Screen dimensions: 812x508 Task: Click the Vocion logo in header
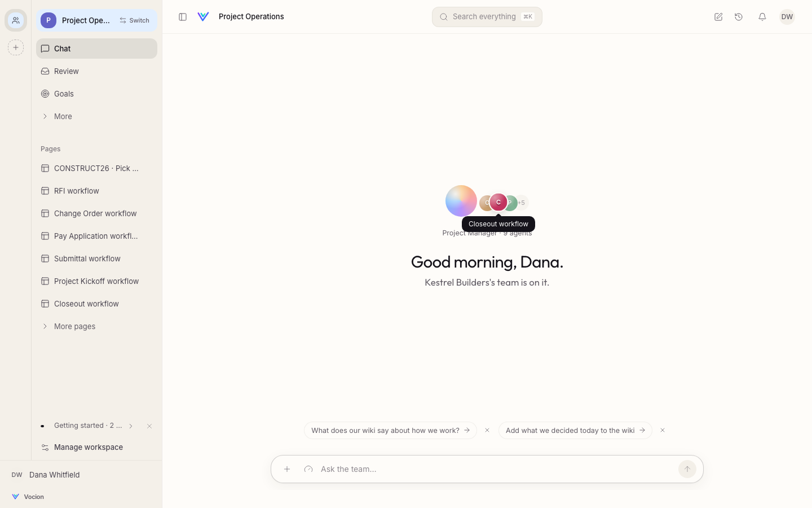pyautogui.click(x=204, y=17)
